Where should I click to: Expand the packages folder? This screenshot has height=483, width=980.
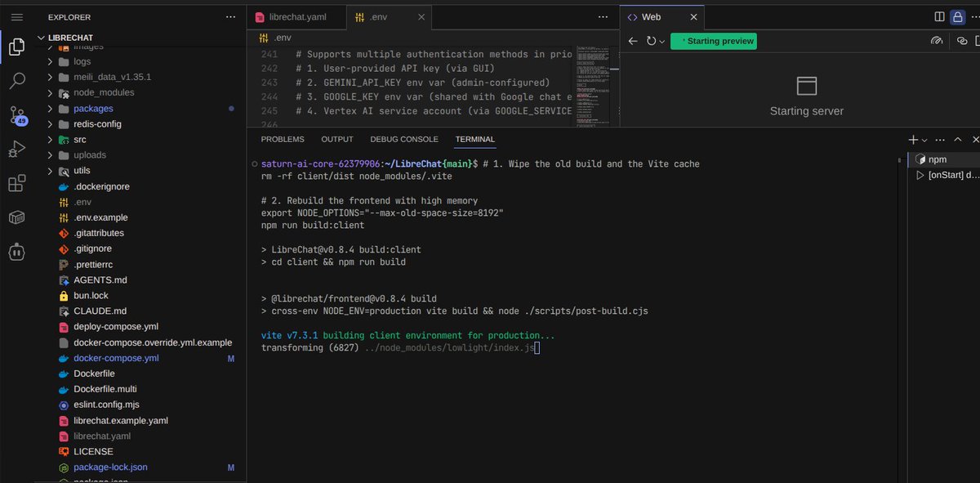(93, 108)
